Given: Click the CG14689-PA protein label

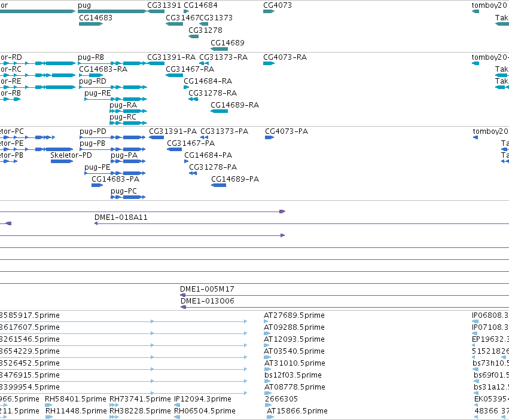Looking at the screenshot, I should pyautogui.click(x=235, y=180).
